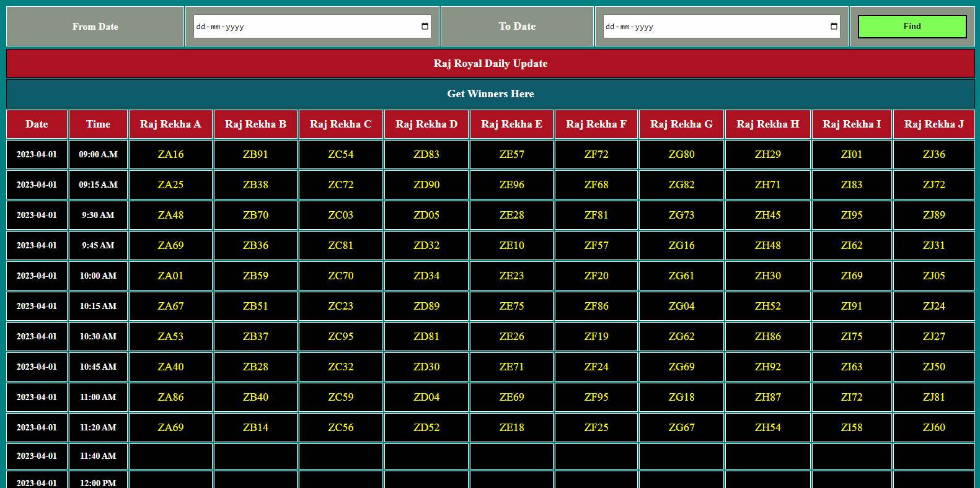The image size is (980, 488).
Task: Click result ZF25 in the 11:20 AM row
Action: pos(596,428)
